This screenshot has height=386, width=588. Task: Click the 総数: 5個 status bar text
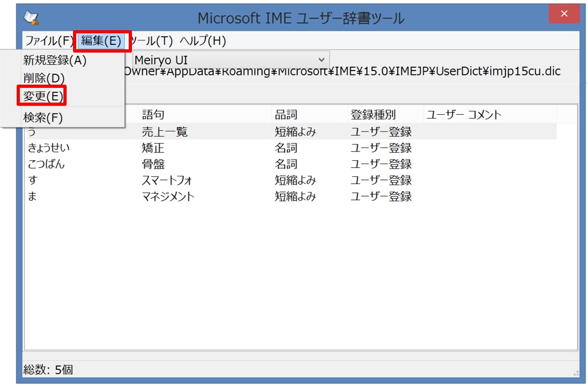[48, 369]
